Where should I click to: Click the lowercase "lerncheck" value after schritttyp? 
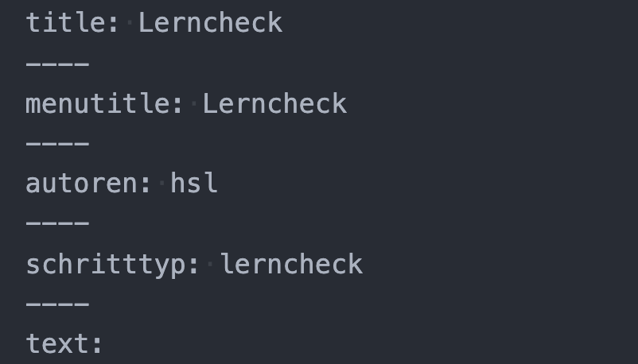291,264
